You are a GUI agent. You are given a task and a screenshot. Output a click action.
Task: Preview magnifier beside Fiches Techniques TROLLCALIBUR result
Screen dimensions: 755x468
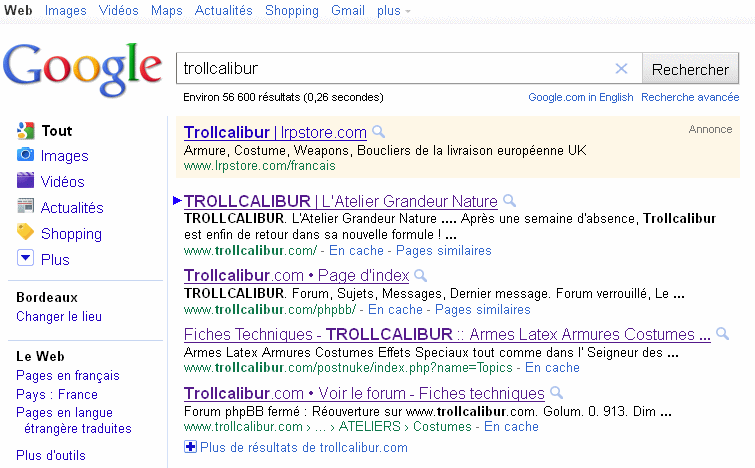click(723, 334)
